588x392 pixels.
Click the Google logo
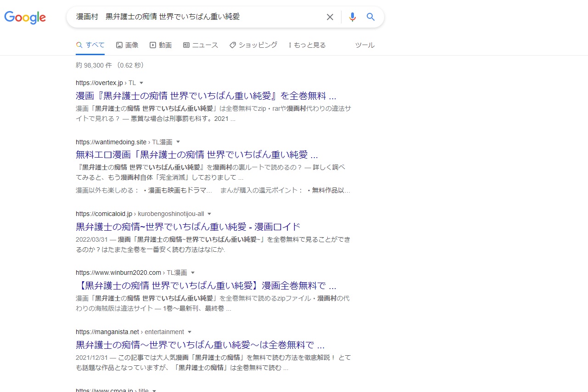click(x=25, y=17)
